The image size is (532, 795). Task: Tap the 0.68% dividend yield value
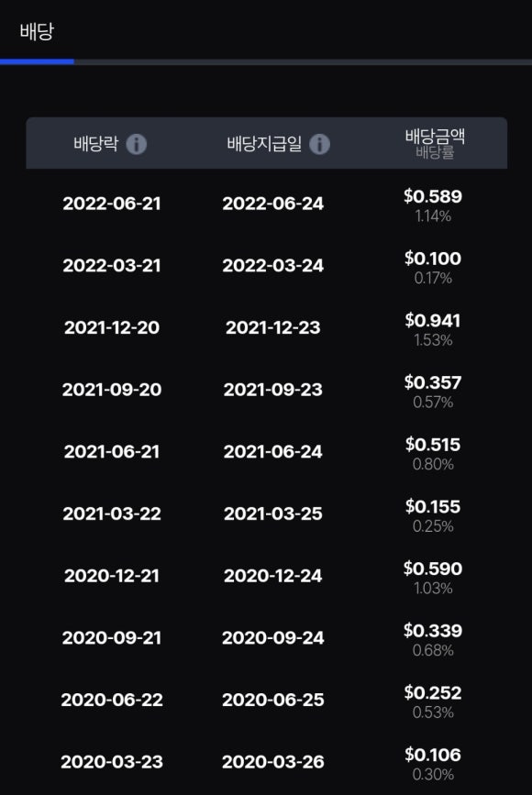433,650
